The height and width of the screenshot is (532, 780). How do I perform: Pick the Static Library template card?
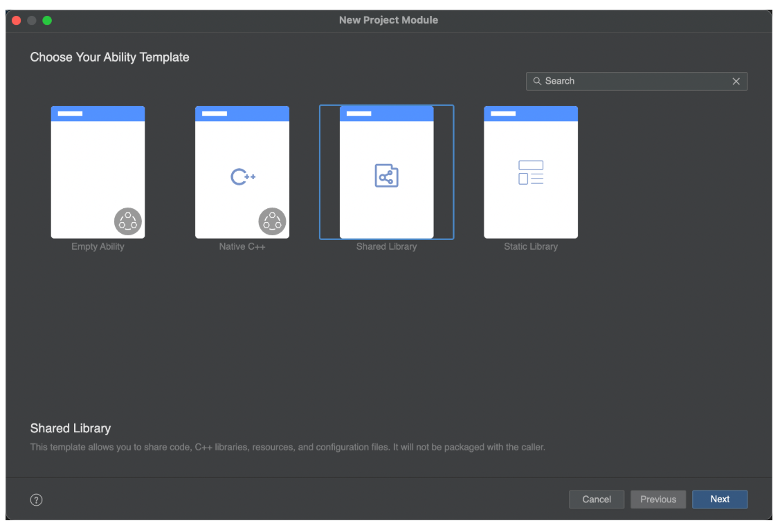530,172
